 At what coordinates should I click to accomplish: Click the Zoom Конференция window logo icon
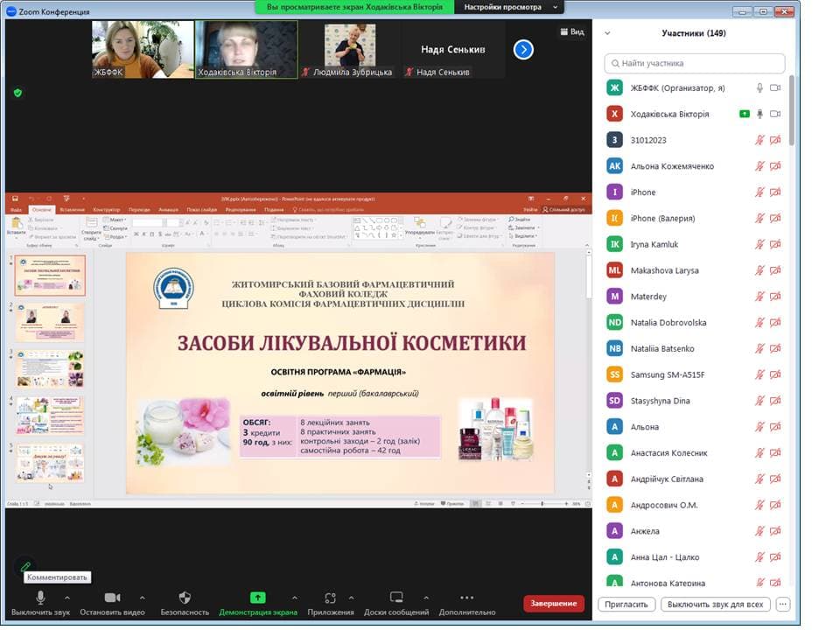11,11
